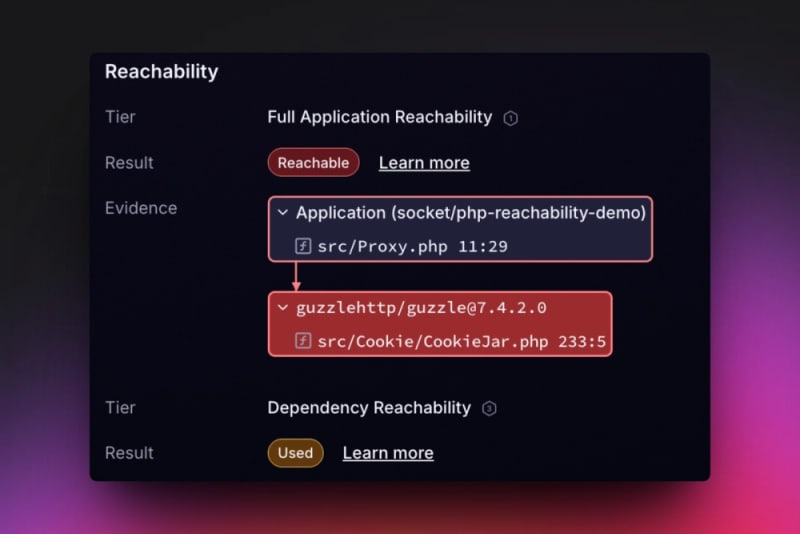
Task: Collapse the guzzlehttp/guzzle node chevron
Action: [x=283, y=307]
